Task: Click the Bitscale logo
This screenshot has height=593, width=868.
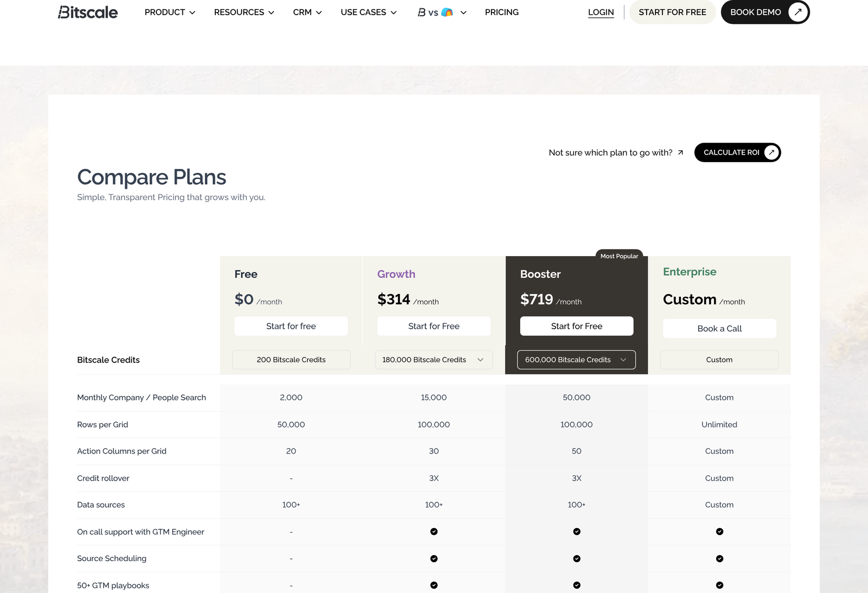Action: [x=88, y=12]
